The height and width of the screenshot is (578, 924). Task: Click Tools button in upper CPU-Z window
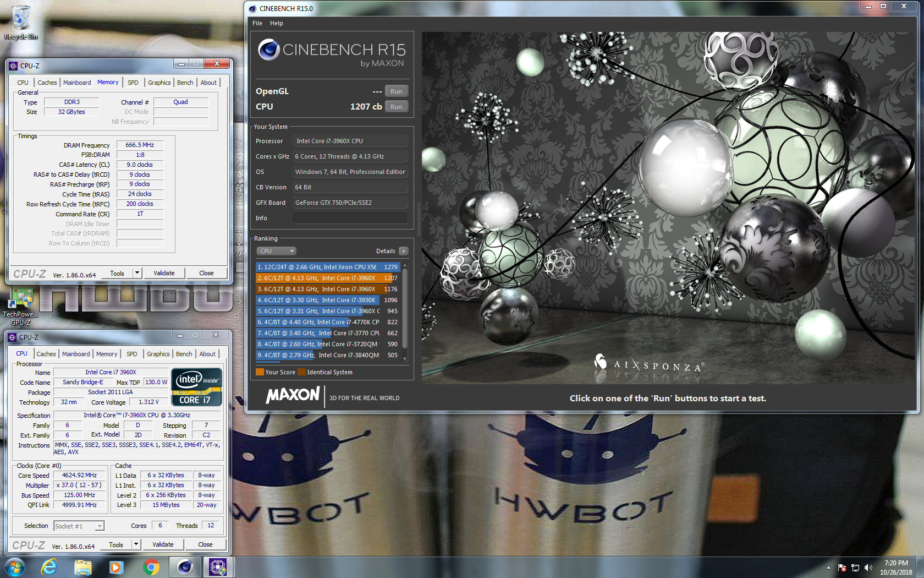tap(117, 273)
